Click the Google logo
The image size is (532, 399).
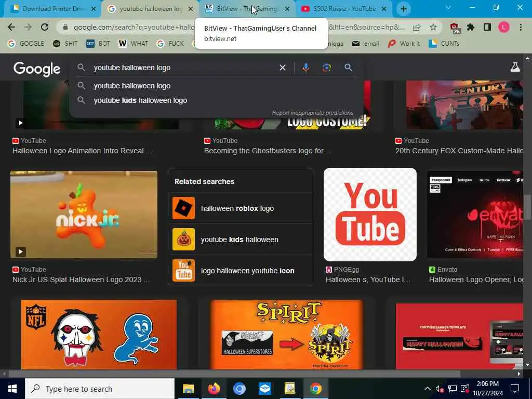pos(37,69)
